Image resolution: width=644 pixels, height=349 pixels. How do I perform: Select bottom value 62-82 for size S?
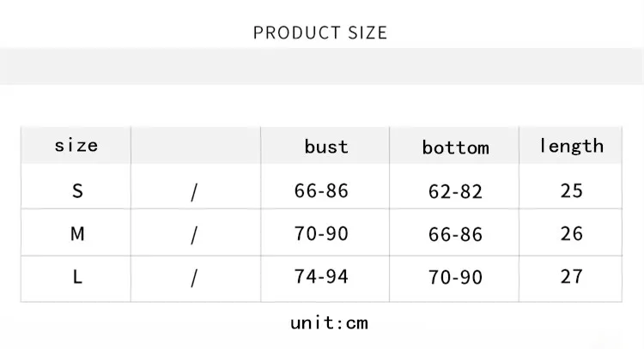(455, 191)
